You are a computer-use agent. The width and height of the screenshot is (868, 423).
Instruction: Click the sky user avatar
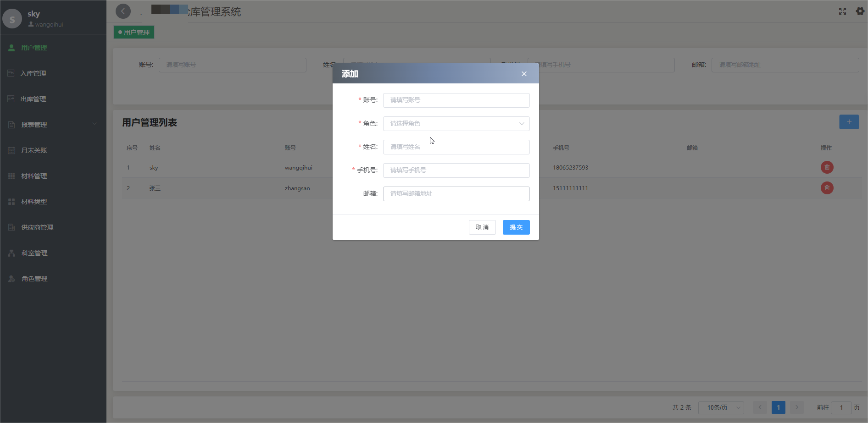[12, 19]
